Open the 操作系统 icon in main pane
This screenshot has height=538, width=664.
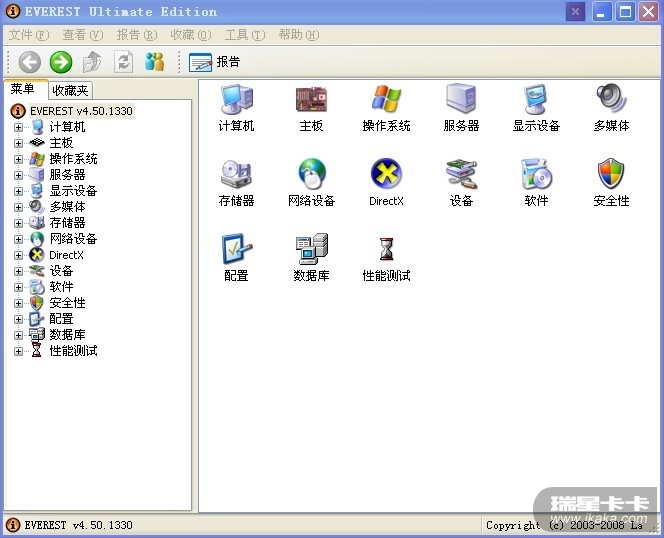(x=386, y=99)
